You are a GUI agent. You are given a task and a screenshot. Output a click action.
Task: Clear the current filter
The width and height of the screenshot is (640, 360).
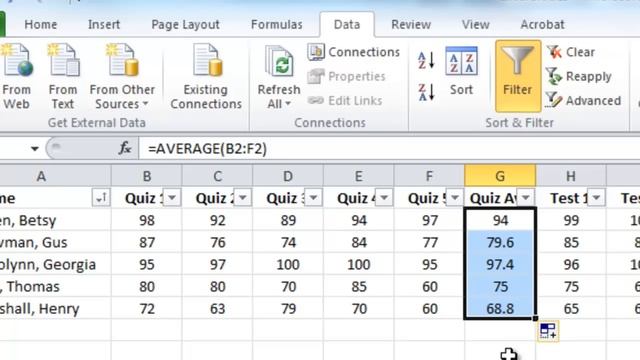pos(571,52)
